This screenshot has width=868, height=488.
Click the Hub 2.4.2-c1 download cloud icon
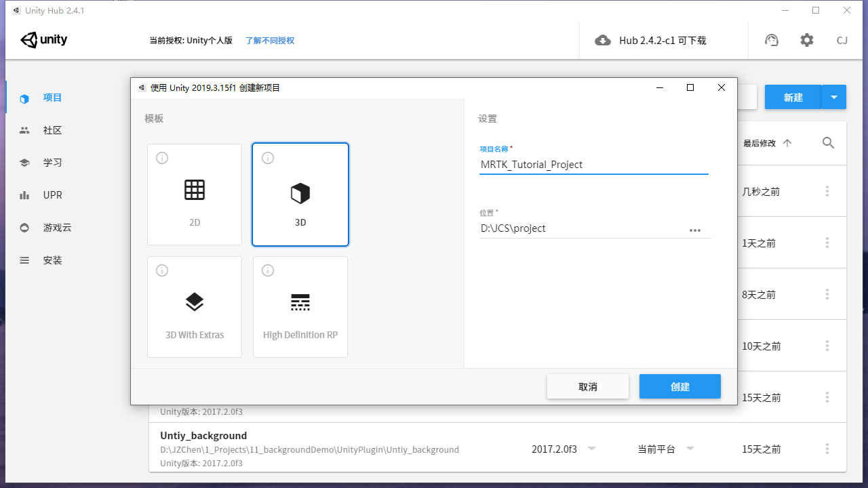603,40
